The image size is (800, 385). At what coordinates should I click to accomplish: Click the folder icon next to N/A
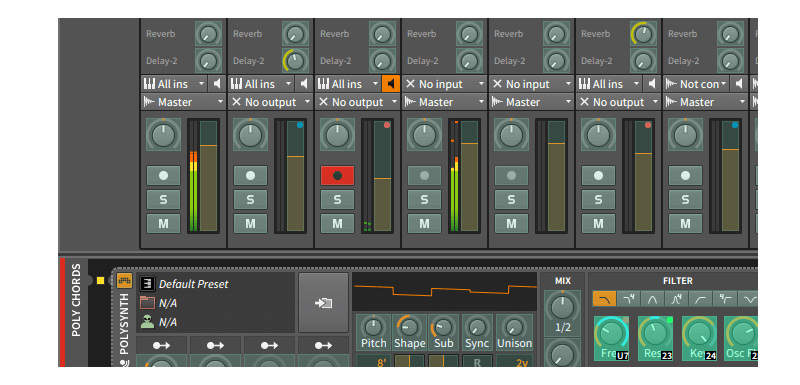pos(147,303)
